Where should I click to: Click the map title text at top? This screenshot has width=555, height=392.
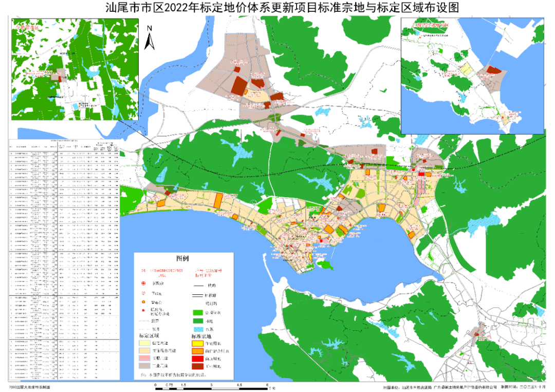[282, 7]
